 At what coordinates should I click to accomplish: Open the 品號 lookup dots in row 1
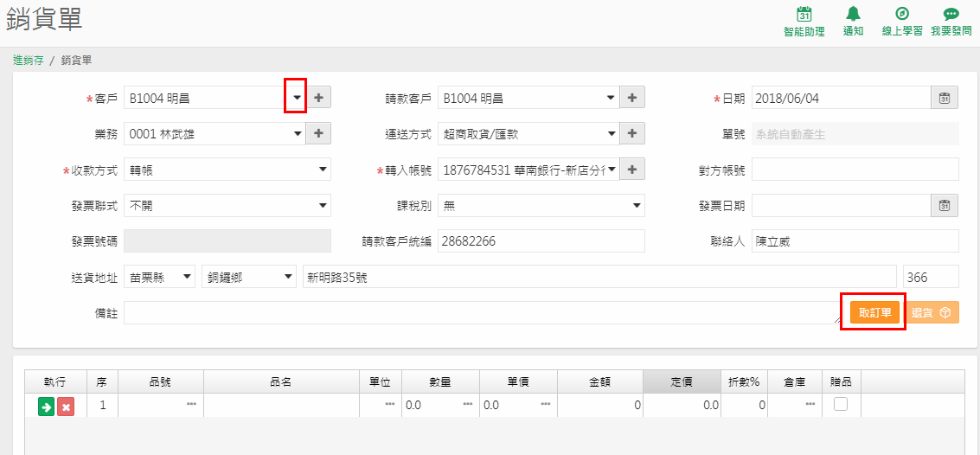(x=191, y=404)
